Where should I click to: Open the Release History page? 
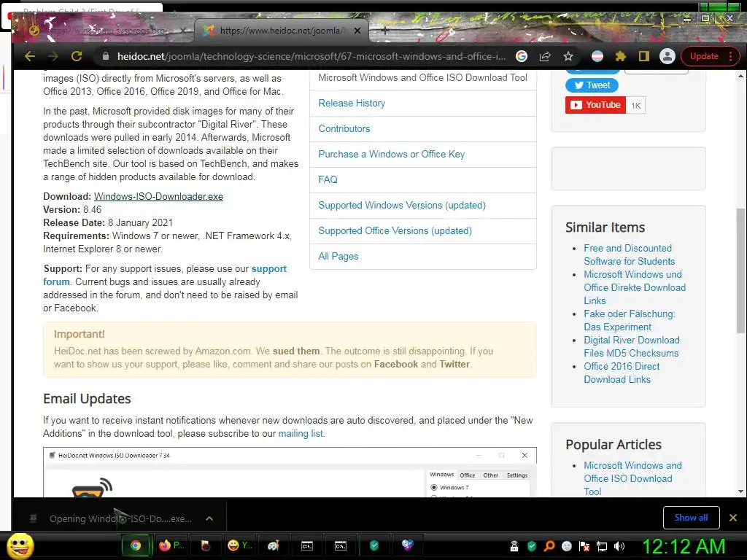pos(352,103)
